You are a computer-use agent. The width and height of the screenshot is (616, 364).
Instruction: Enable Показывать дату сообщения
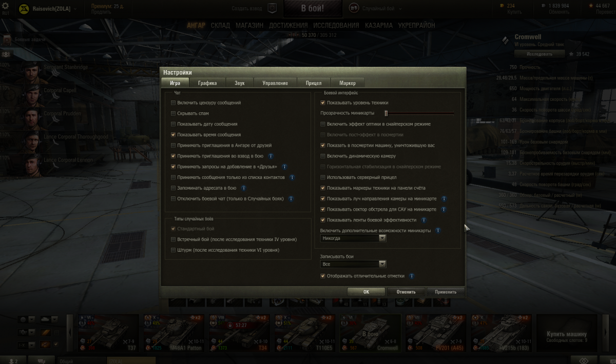(x=173, y=124)
